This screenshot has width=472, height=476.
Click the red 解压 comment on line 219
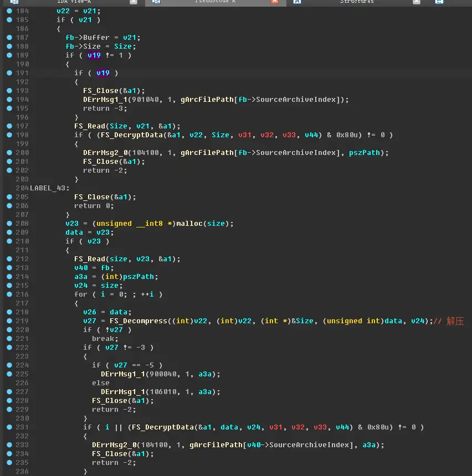pyautogui.click(x=454, y=321)
